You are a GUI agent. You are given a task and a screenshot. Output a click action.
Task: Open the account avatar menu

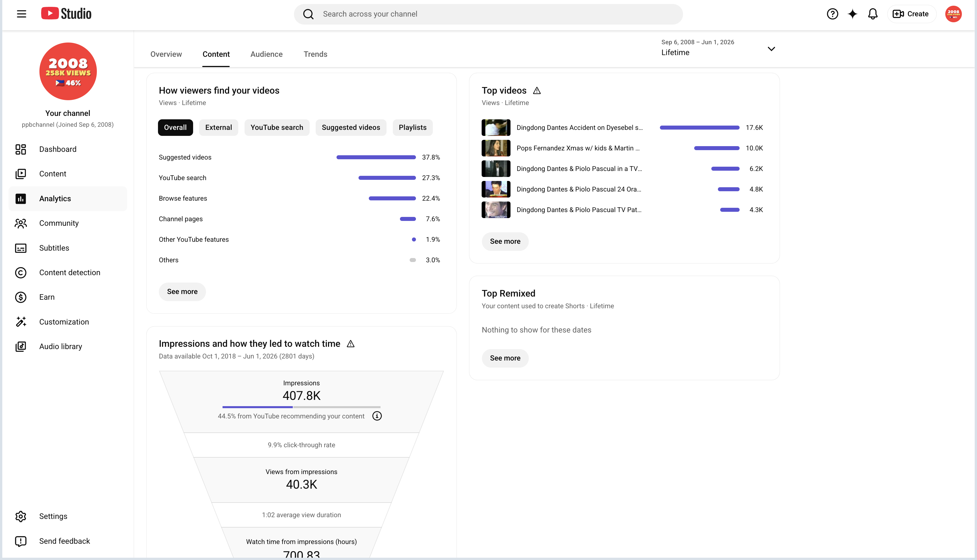[953, 14]
